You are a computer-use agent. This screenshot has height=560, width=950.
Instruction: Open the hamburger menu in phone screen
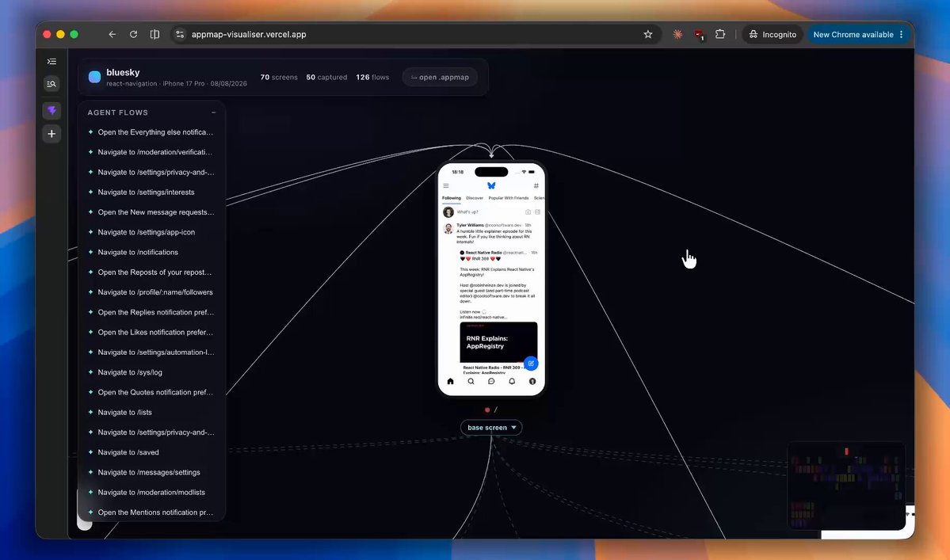pos(446,186)
